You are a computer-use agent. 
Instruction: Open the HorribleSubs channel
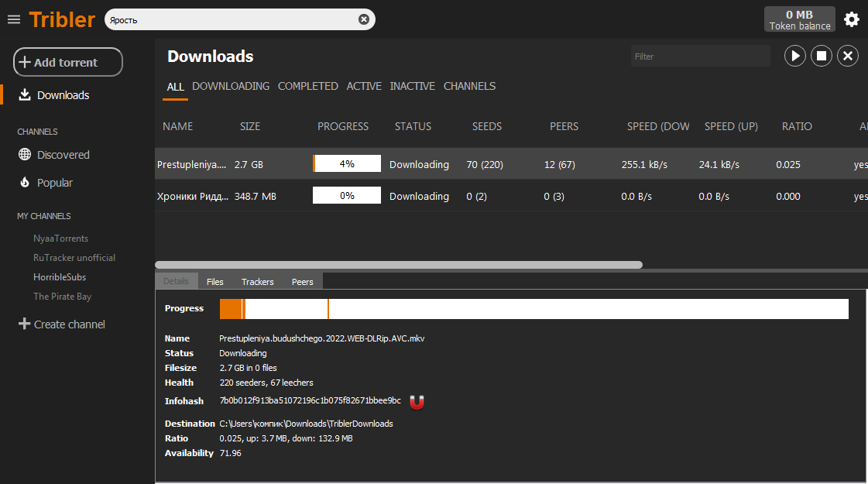[x=60, y=277]
